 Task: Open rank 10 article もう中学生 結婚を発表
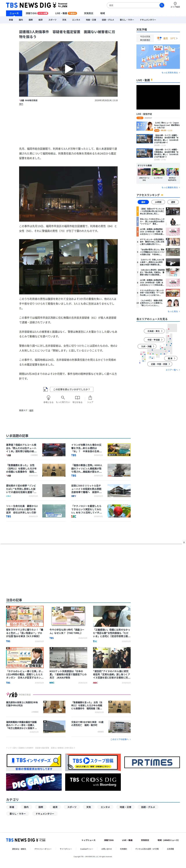(x=158, y=303)
